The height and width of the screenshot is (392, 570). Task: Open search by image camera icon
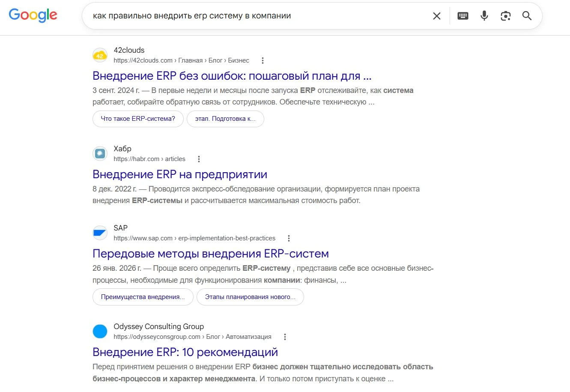point(506,16)
